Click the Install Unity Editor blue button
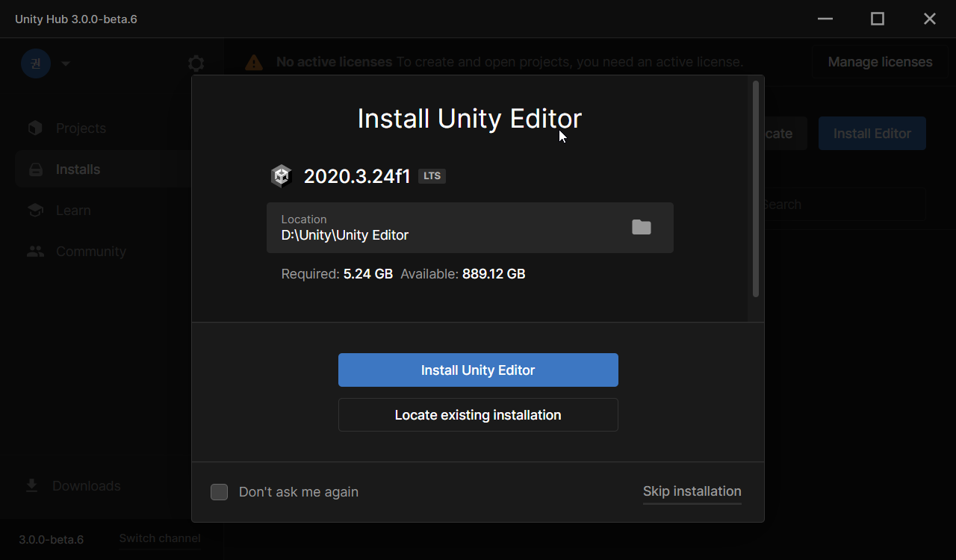Screen dimensions: 956x560 [x=478, y=370]
